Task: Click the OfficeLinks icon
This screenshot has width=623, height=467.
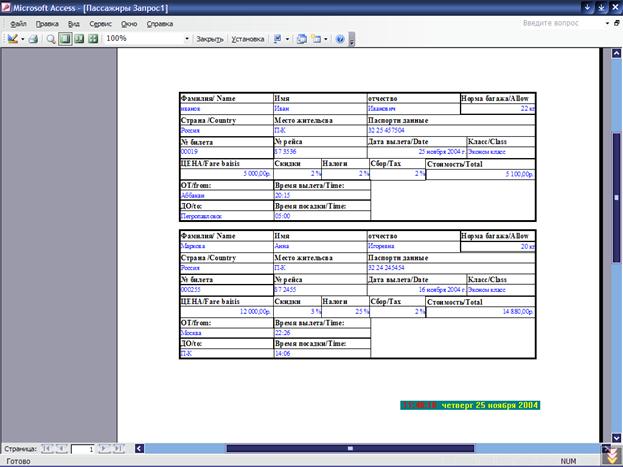Action: pyautogui.click(x=277, y=39)
